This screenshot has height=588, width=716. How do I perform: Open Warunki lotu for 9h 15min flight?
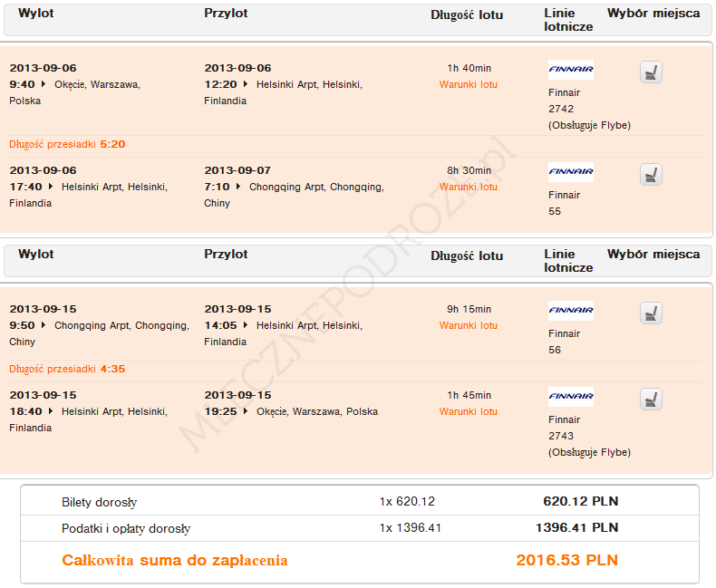[x=469, y=326]
